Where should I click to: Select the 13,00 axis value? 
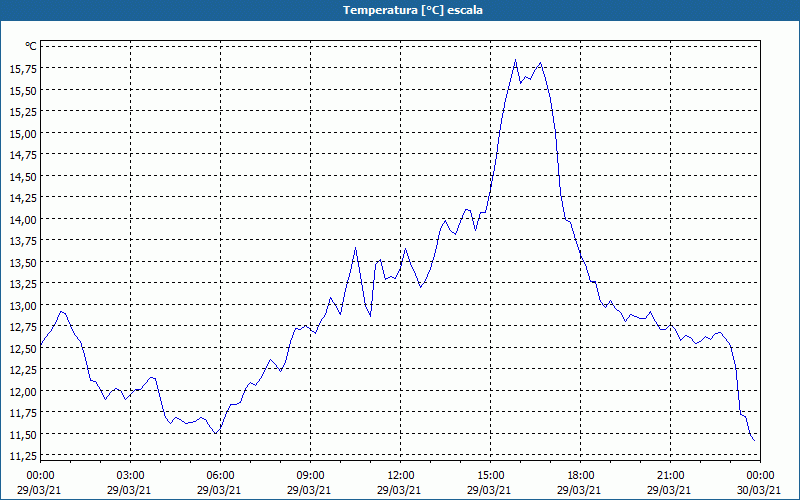click(x=23, y=305)
